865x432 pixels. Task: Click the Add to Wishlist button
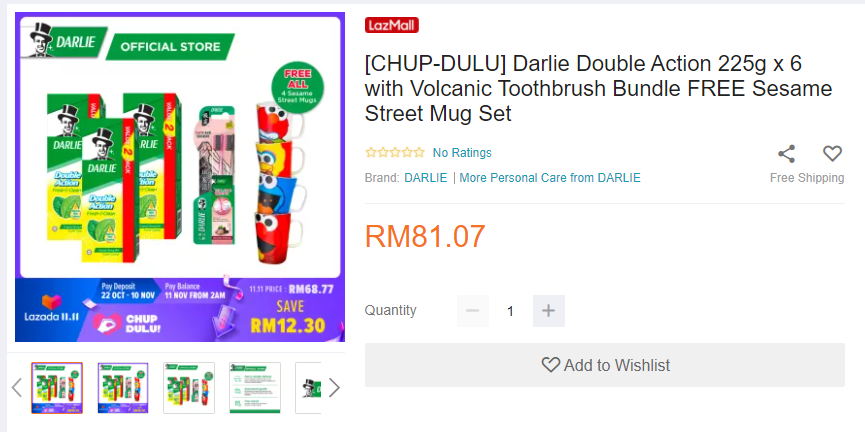pyautogui.click(x=605, y=365)
